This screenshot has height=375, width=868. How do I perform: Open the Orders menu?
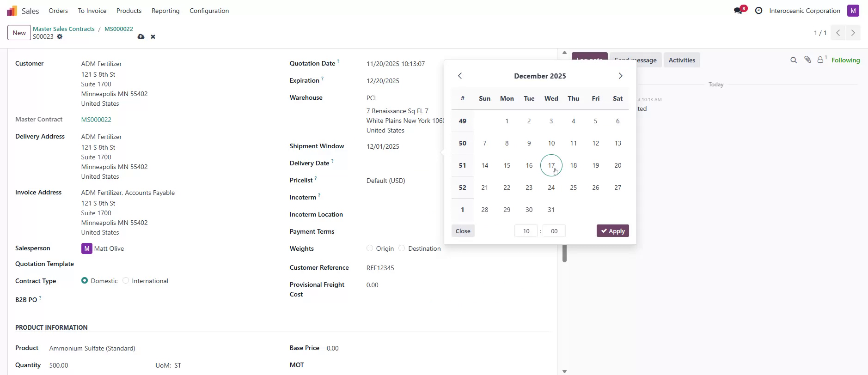click(x=58, y=11)
